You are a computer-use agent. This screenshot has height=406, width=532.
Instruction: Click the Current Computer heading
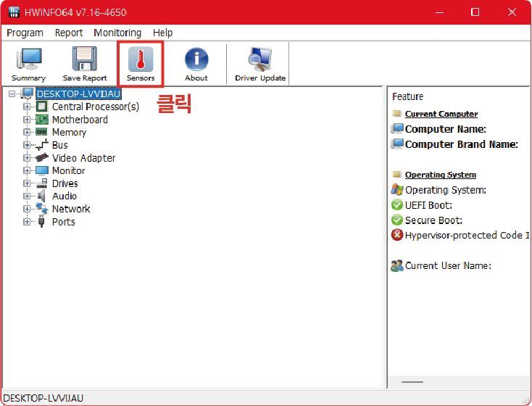[x=441, y=114]
